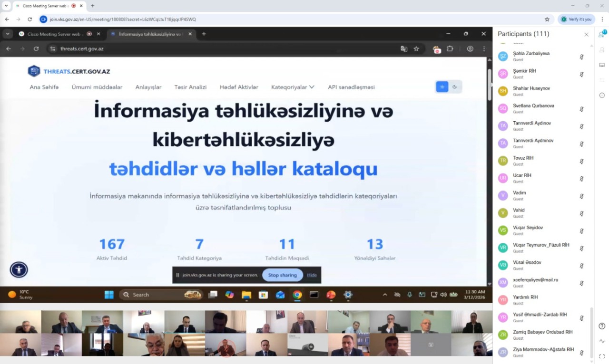Click the THREATS.CERT.GOV.AZ logo

(x=69, y=70)
